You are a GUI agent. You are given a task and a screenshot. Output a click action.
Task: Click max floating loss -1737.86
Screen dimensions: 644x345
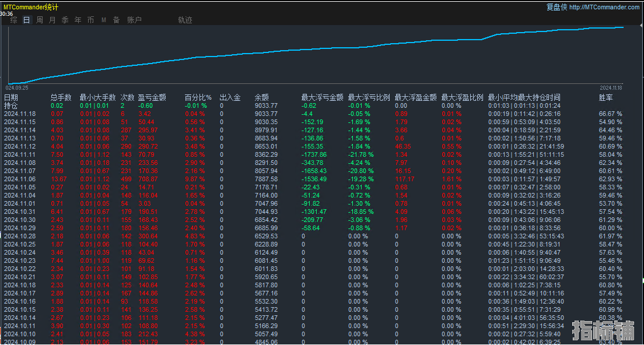pyautogui.click(x=314, y=154)
